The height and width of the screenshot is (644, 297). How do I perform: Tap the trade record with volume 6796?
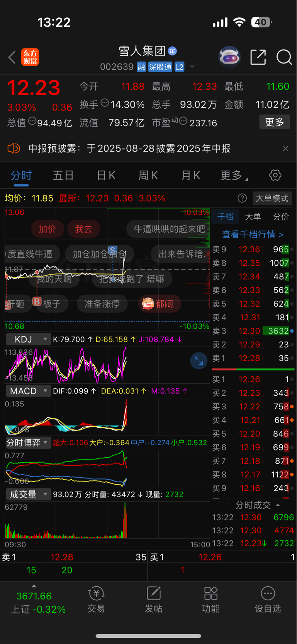pos(253,518)
